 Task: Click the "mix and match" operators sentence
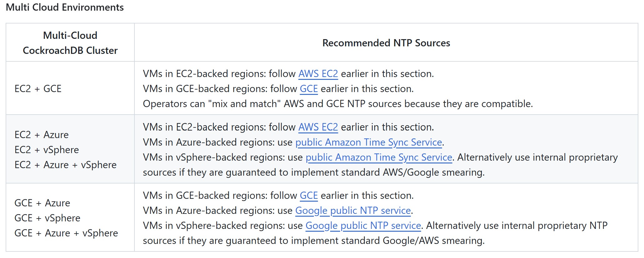(338, 104)
